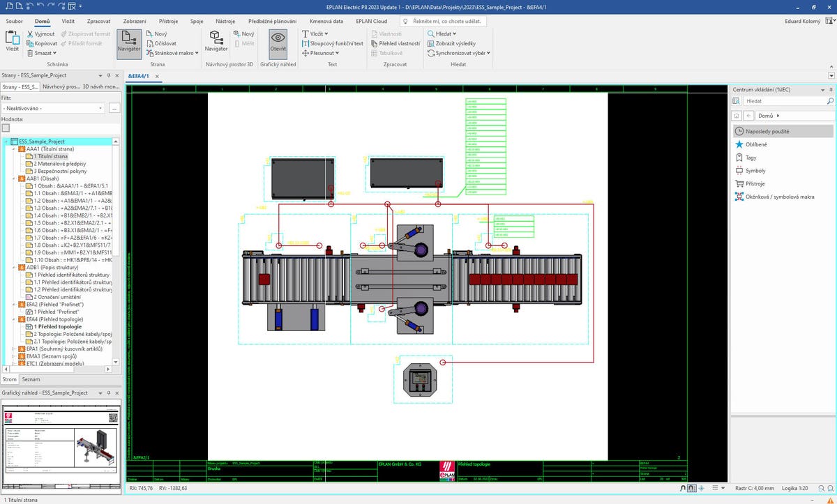Viewport: 837px width, 504px height.
Task: Select Oblíbené star in insert center
Action: pos(739,144)
